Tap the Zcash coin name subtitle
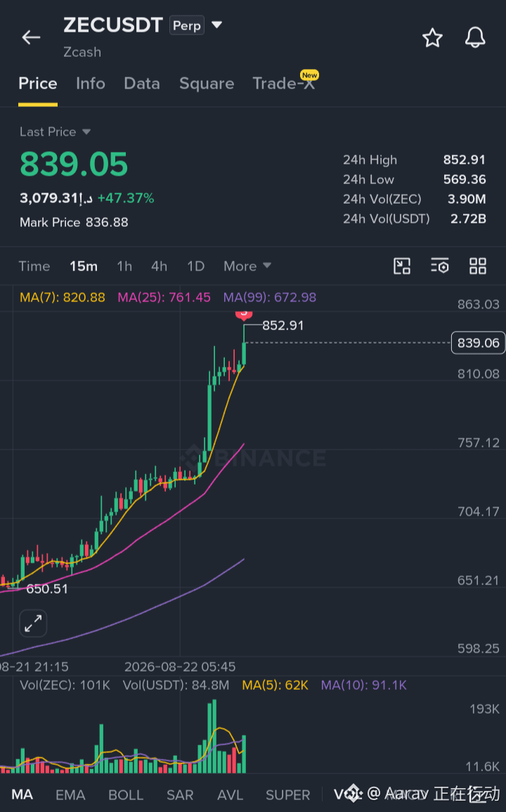This screenshot has width=506, height=812. (x=82, y=52)
